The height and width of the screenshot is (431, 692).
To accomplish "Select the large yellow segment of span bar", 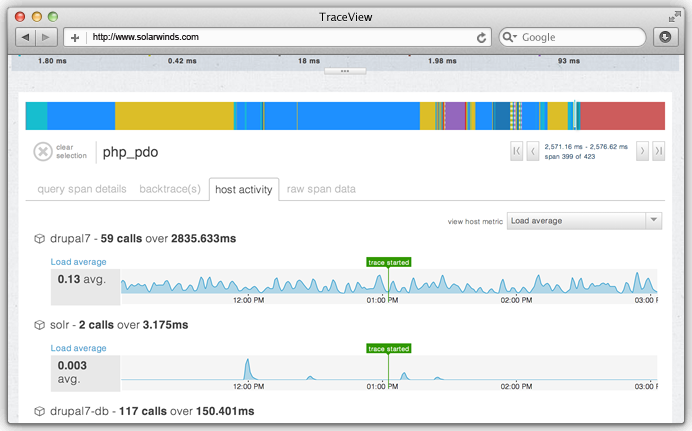I will (x=174, y=116).
